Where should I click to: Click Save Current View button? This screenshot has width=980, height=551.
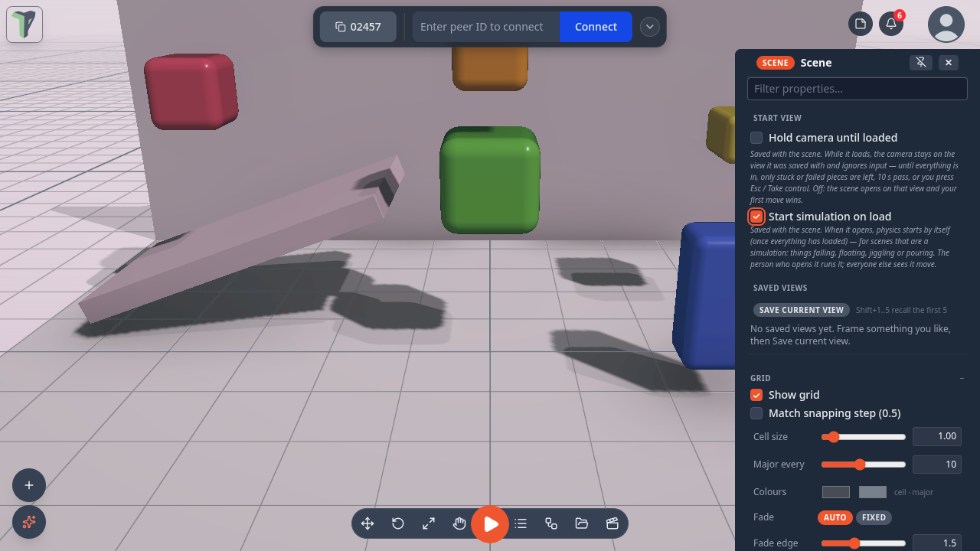click(802, 310)
